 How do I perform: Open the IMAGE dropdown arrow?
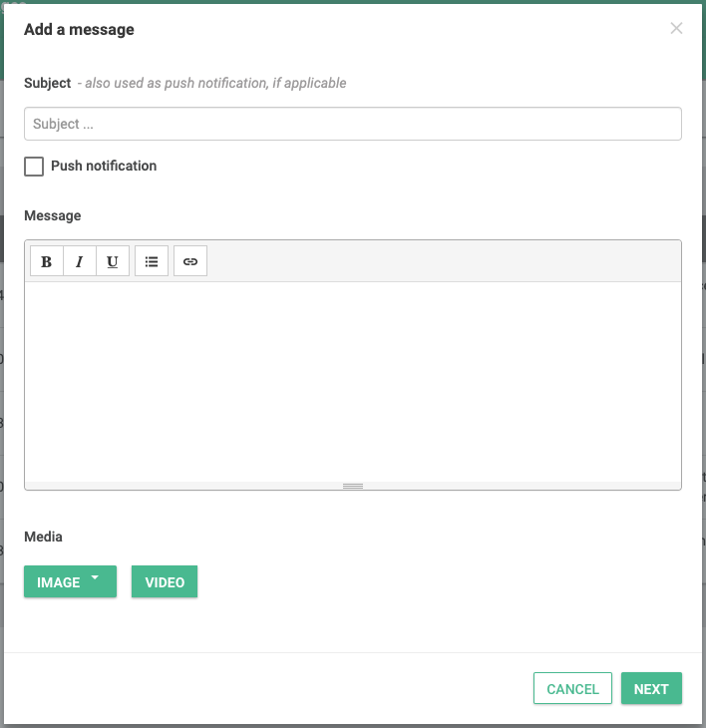[x=95, y=577]
